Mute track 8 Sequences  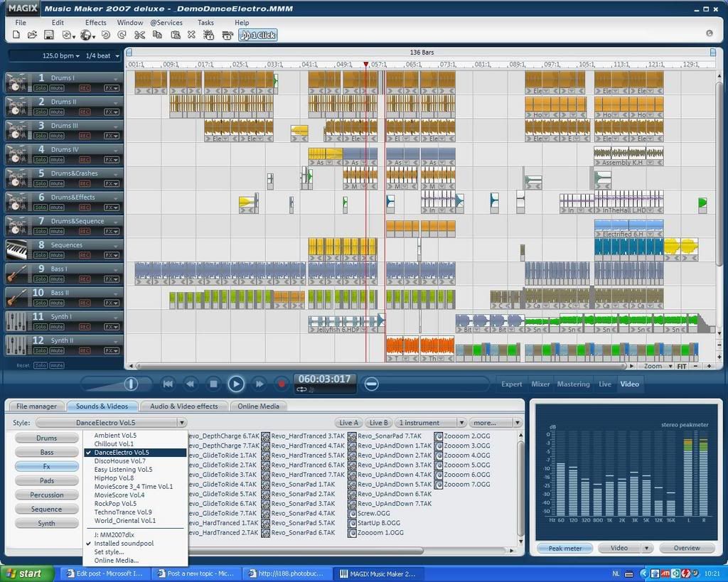57,255
